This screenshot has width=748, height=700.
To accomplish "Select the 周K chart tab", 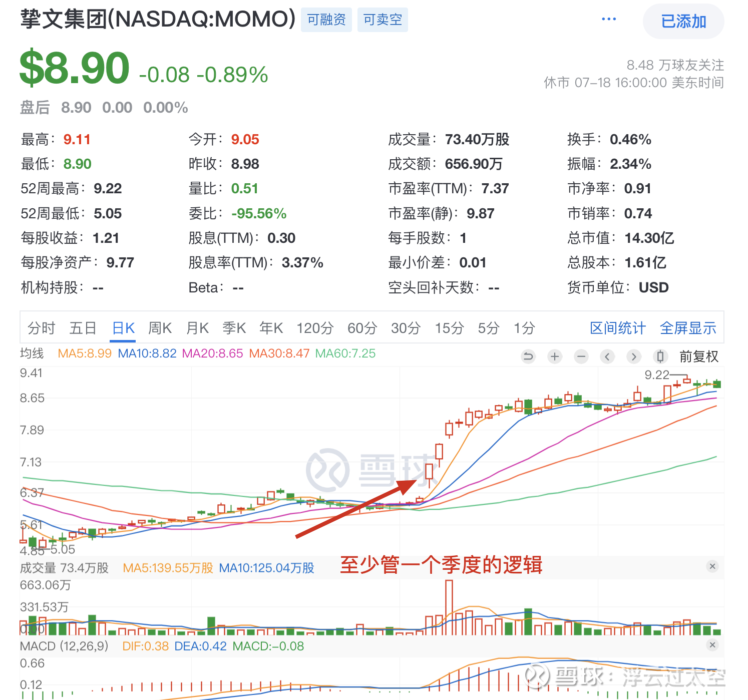I will 160,328.
